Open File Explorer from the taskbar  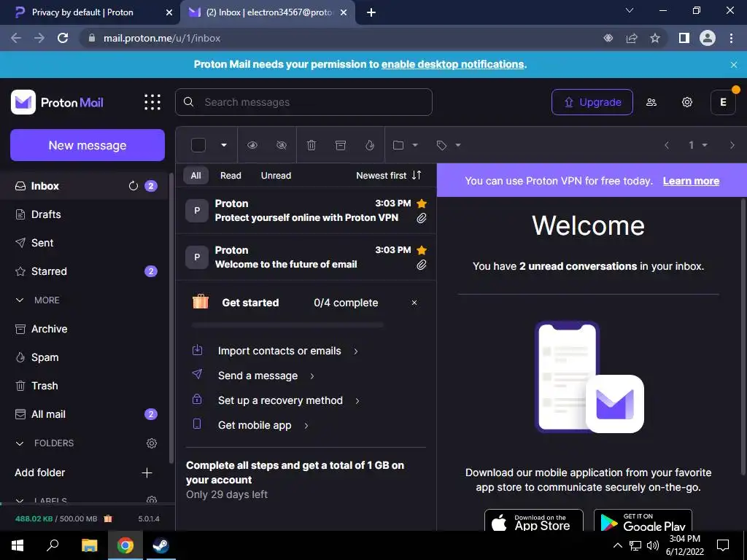point(89,545)
